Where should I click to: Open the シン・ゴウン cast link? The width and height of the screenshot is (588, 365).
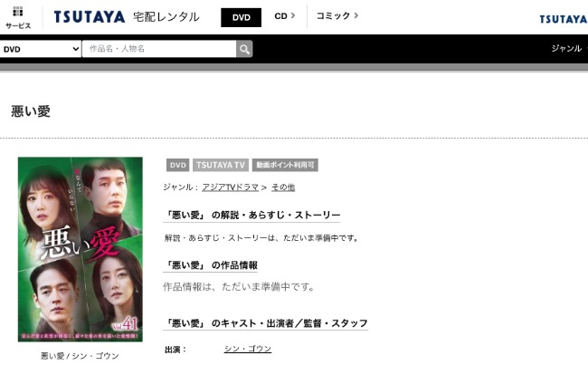248,349
